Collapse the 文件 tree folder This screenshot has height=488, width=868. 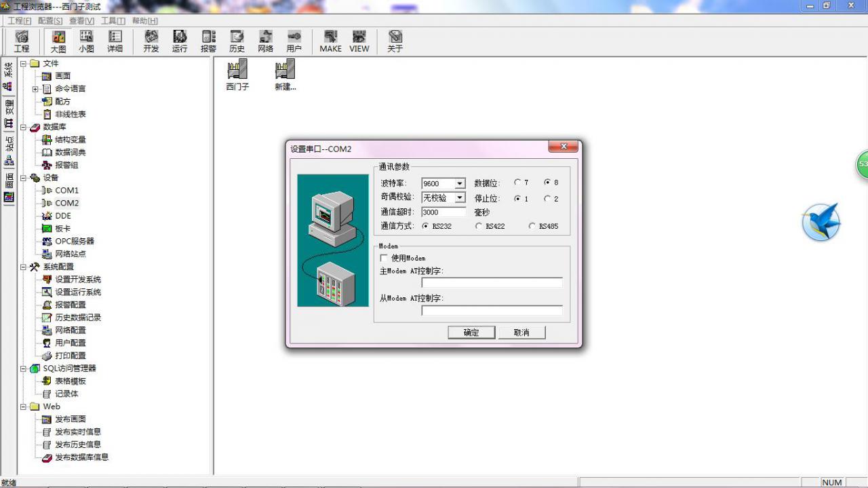(x=23, y=63)
